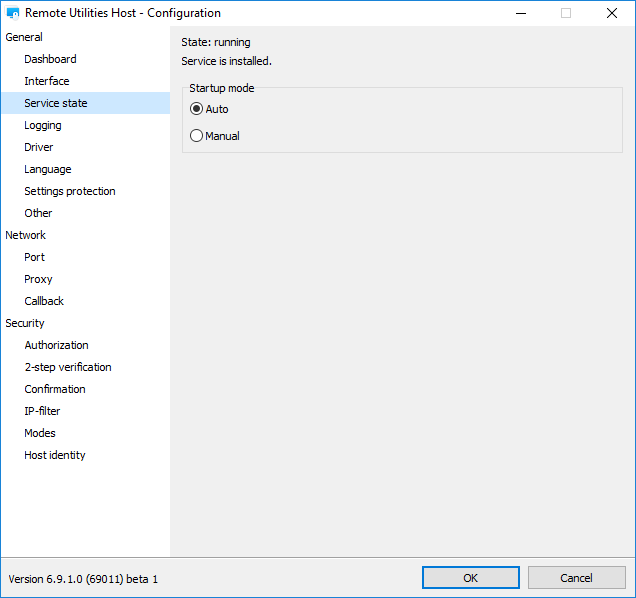Click the version 6.9.1.0 beta label
636x598 pixels.
click(83, 579)
